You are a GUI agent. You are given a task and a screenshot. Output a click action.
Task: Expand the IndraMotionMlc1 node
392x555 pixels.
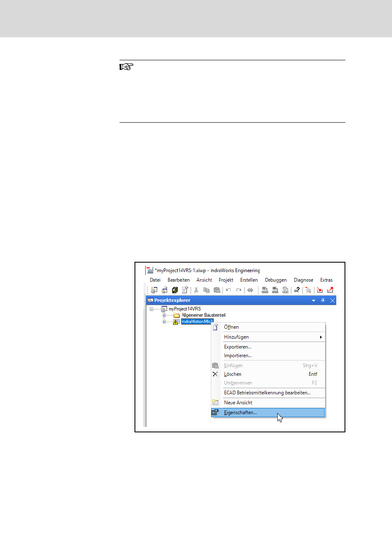[x=164, y=322]
